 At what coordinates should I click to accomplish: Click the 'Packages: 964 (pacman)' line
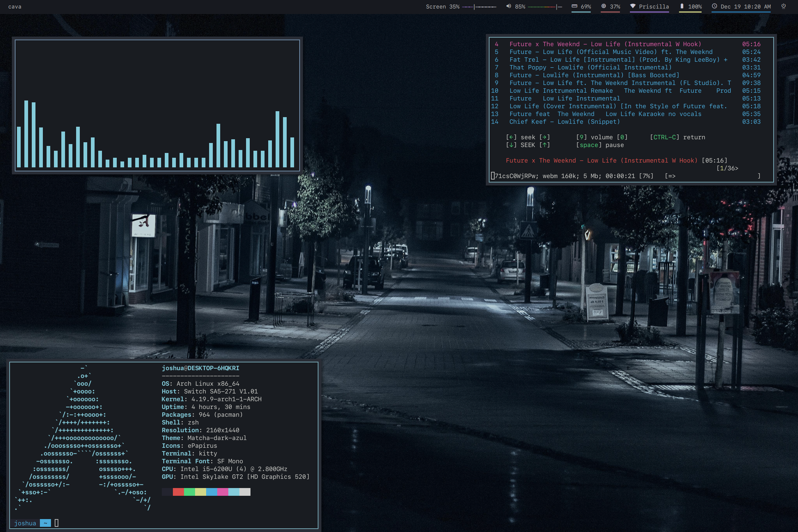pos(202,415)
